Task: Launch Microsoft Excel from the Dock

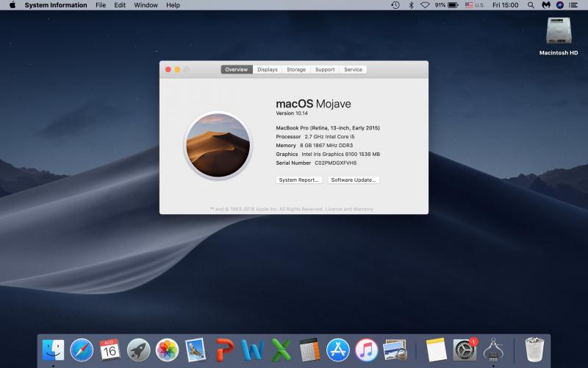Action: point(282,350)
